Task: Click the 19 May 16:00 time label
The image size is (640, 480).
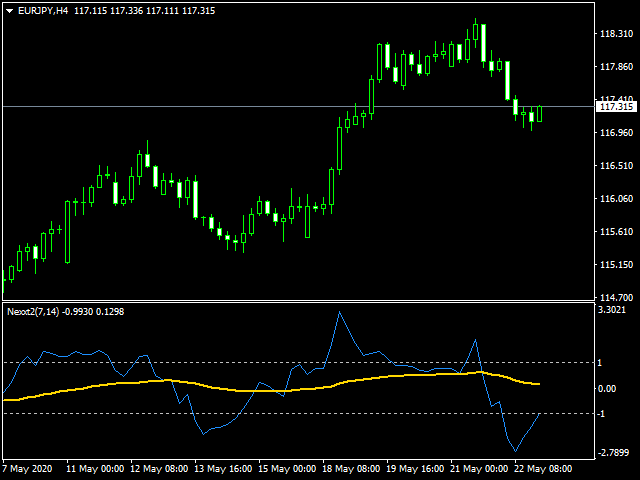Action: click(415, 469)
